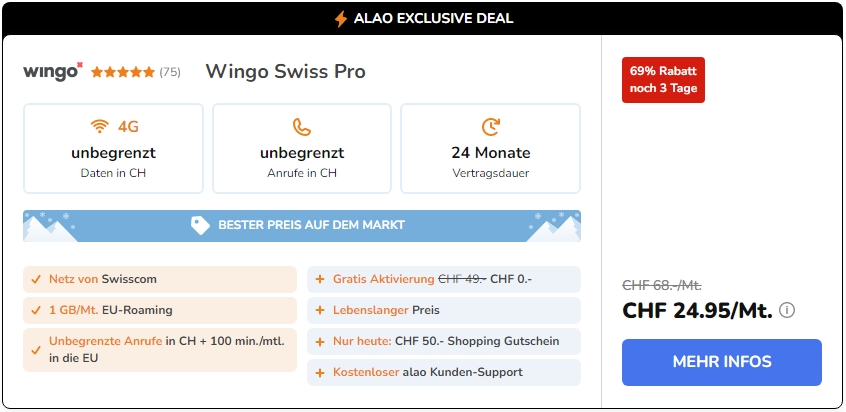This screenshot has height=412, width=846.
Task: Click the Wingo Swiss Pro title
Action: coord(285,72)
